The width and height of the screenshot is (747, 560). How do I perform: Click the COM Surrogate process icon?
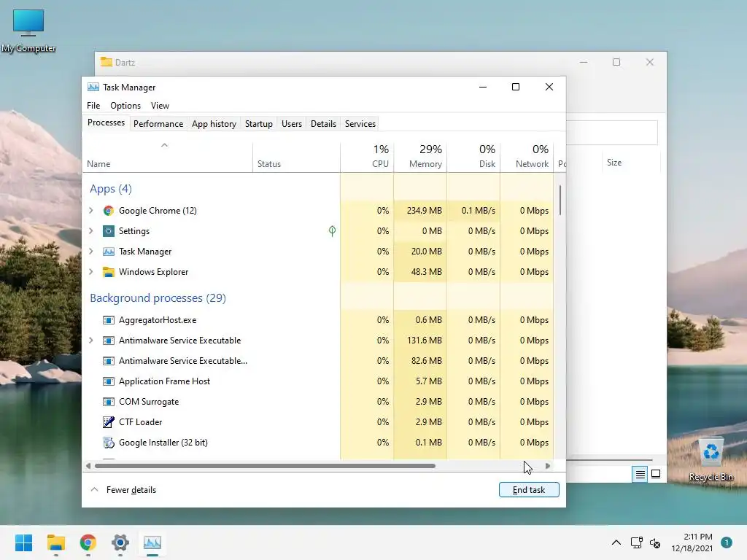pyautogui.click(x=109, y=402)
